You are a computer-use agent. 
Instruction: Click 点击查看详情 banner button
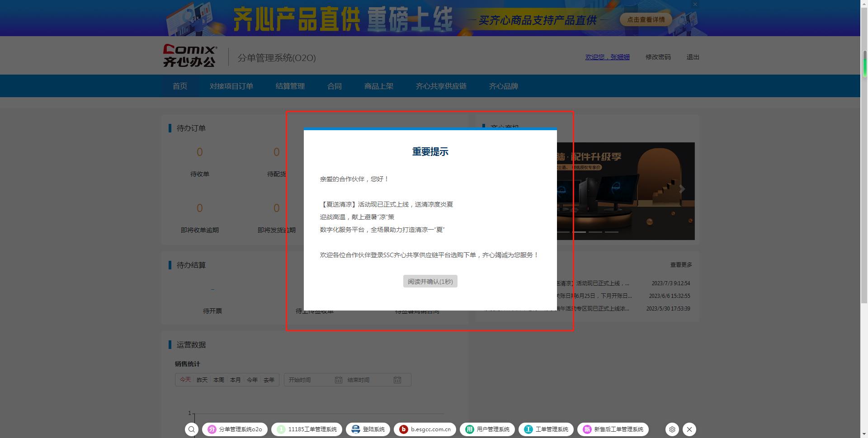[646, 19]
